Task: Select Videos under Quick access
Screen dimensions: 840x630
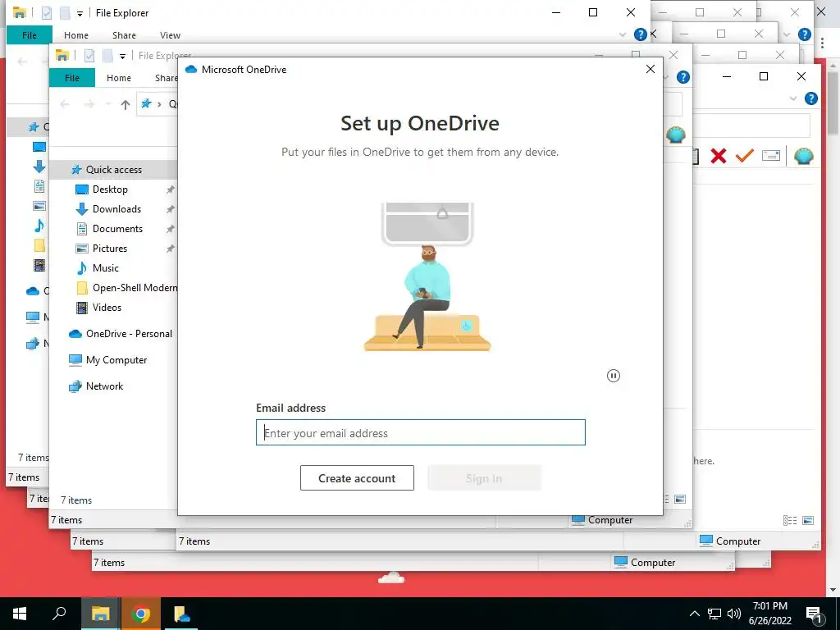Action: [x=107, y=308]
